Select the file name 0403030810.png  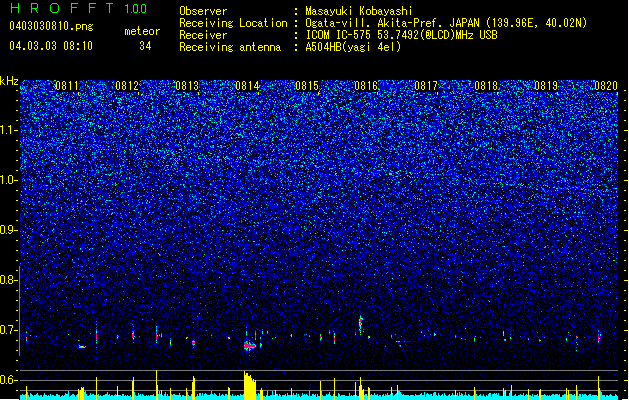(51, 26)
